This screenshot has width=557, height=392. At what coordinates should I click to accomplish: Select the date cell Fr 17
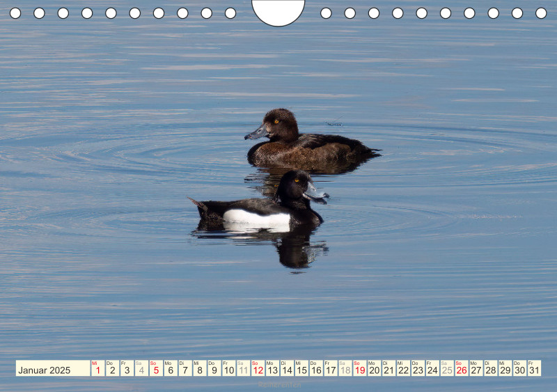pyautogui.click(x=331, y=368)
